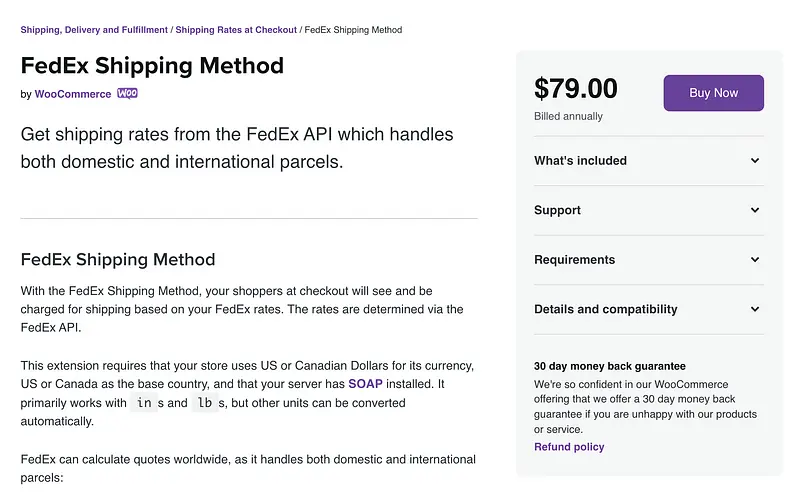The width and height of the screenshot is (800, 494).
Task: Click the chevron beside Details and compatibility
Action: 755,310
